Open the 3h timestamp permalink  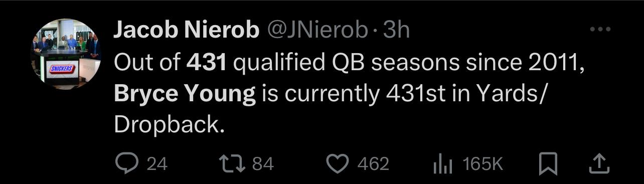click(396, 31)
